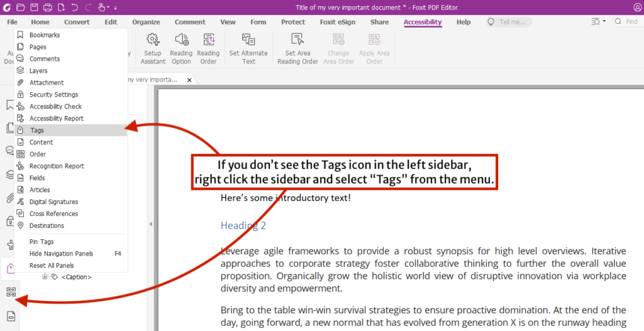Screen dimensions: 644x331
Task: Click the Set Area Reading Order icon
Action: click(297, 49)
